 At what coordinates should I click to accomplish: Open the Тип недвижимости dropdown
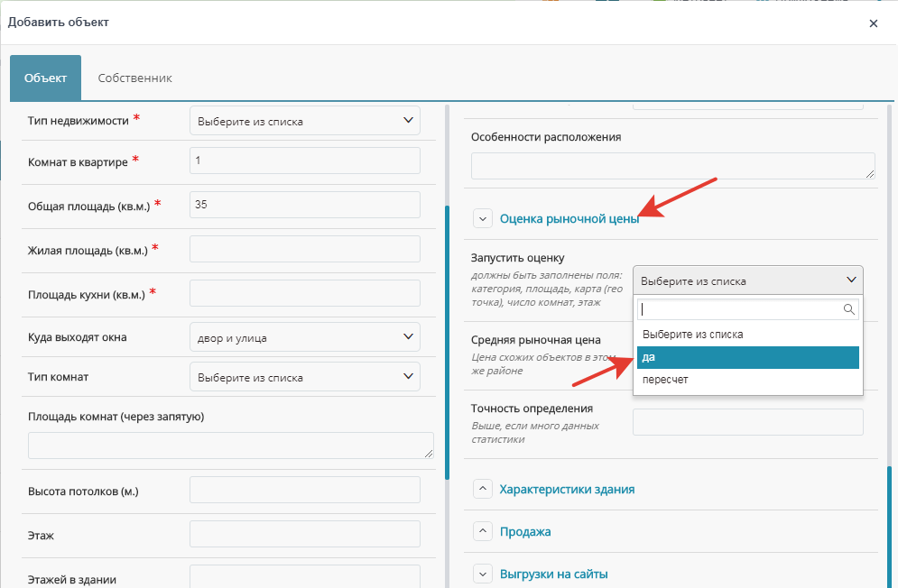click(x=305, y=121)
